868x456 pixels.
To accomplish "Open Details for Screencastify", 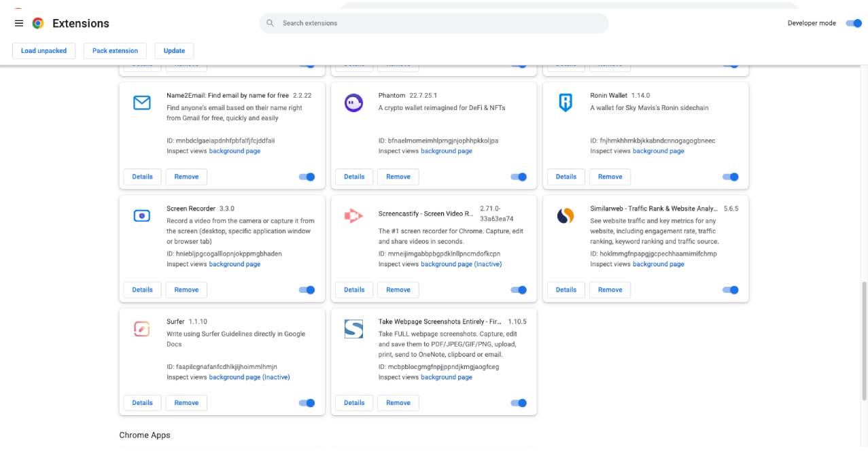I will tap(354, 290).
